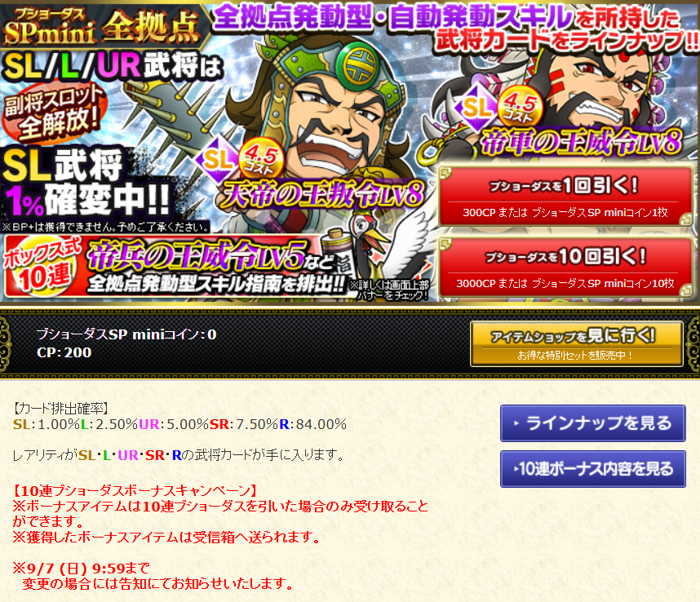700x602 pixels.
Task: Click the SL武将1%確変中 text
Action: click(x=85, y=183)
